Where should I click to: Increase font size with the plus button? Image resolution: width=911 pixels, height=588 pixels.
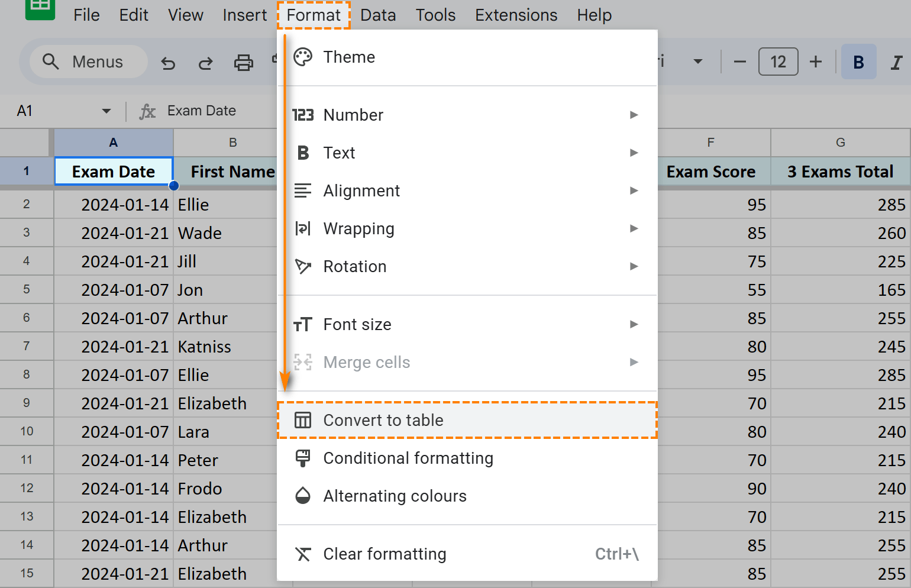(x=816, y=62)
